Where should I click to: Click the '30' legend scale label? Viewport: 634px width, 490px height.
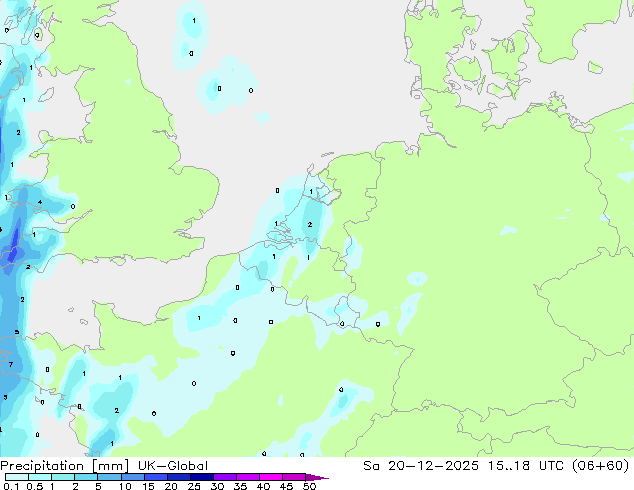pyautogui.click(x=217, y=486)
